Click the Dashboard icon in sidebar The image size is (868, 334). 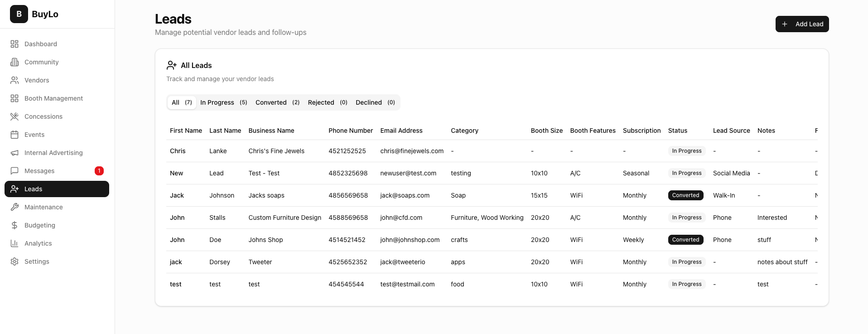[x=14, y=44]
